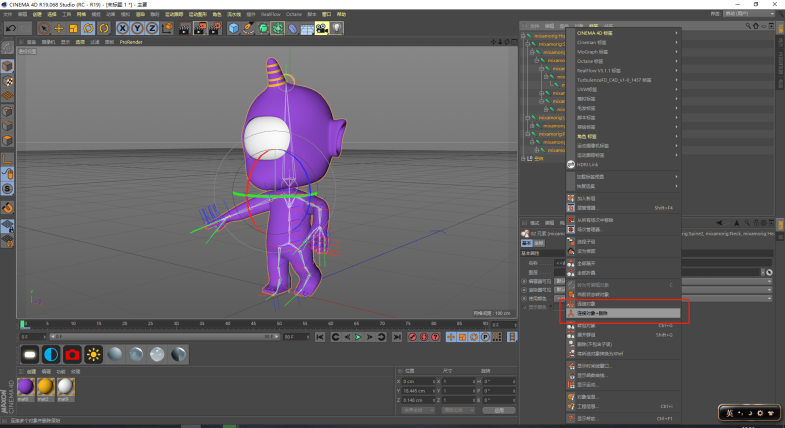Select the Move tool in top toolbar

58,28
